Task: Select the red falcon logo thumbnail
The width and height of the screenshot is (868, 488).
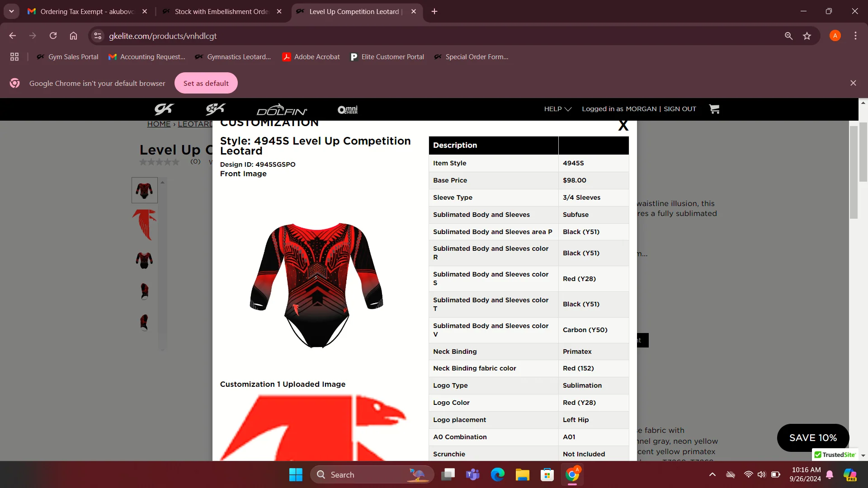Action: point(145,225)
